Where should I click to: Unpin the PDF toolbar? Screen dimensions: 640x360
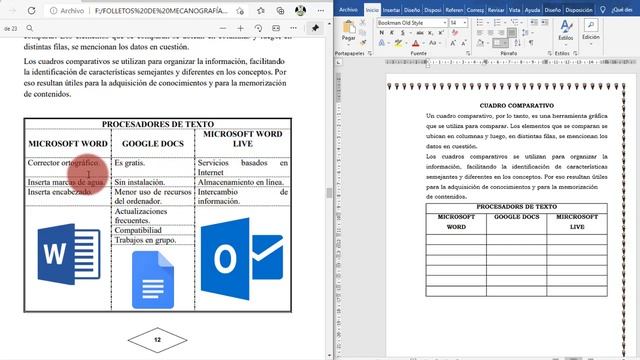(x=315, y=28)
